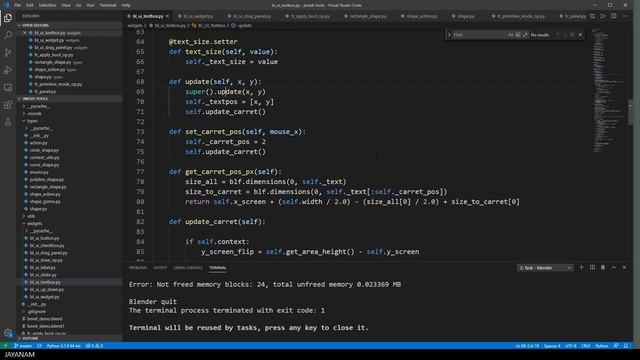Change Spaces: 4 indentation in status bar

[552, 346]
